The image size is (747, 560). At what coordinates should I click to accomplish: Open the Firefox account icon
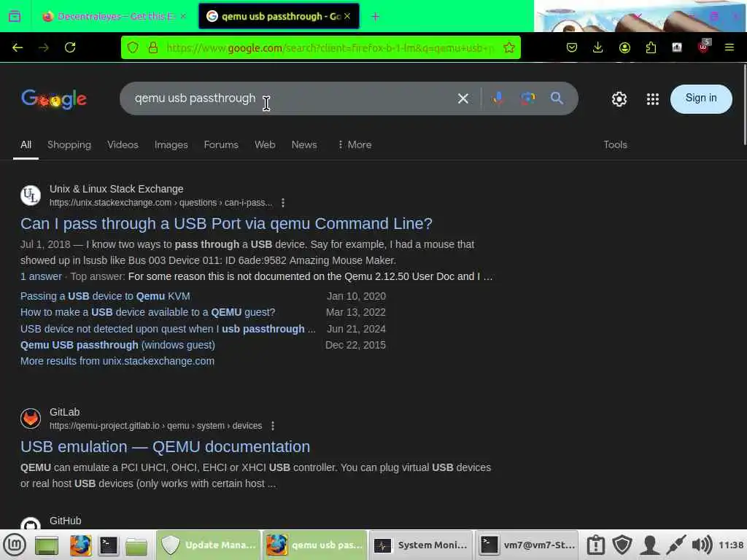[x=624, y=47]
